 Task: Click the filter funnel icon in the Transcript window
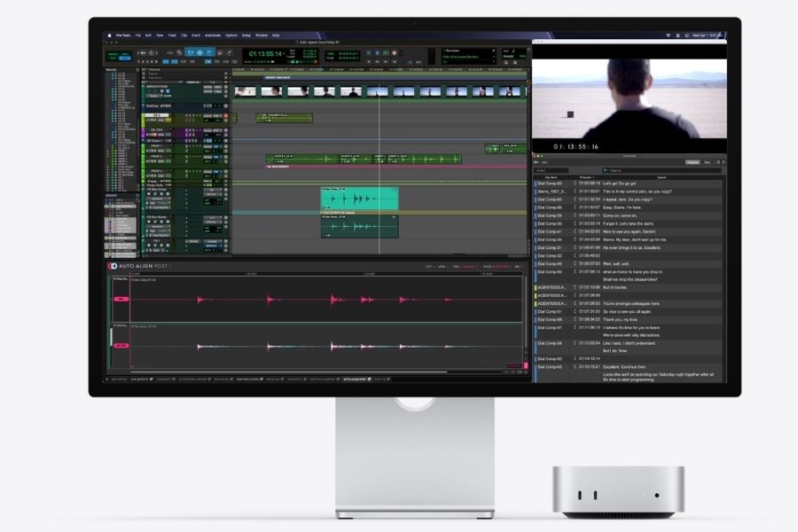pyautogui.click(x=606, y=170)
